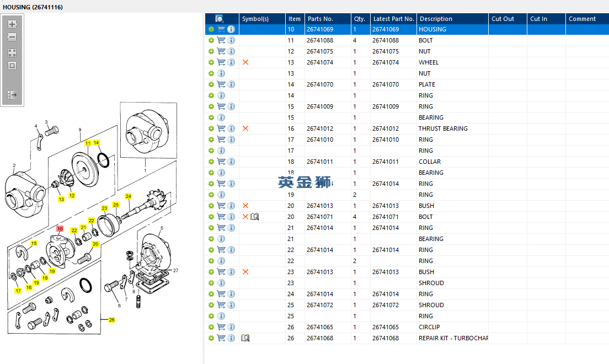The width and height of the screenshot is (609, 364).
Task: Select the THRUST BEARING description cell
Action: 453,129
